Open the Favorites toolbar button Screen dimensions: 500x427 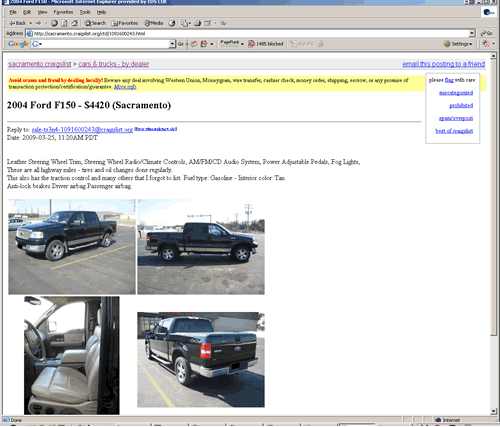tap(125, 23)
